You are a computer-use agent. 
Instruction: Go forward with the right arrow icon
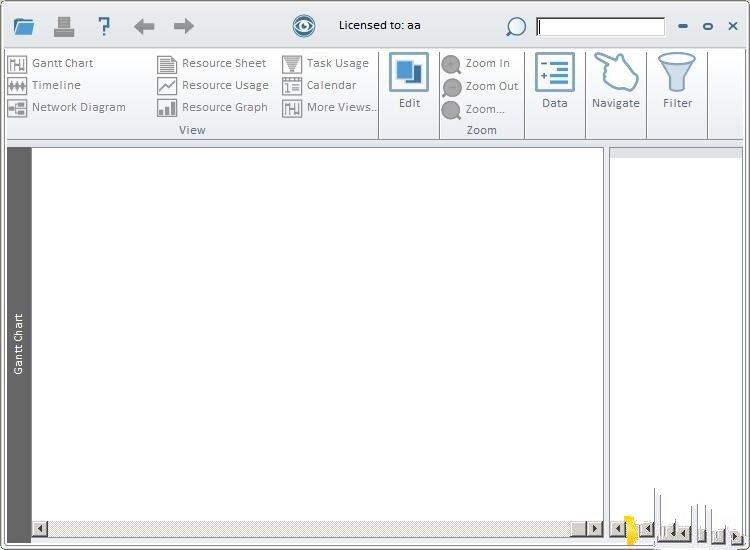(x=184, y=26)
